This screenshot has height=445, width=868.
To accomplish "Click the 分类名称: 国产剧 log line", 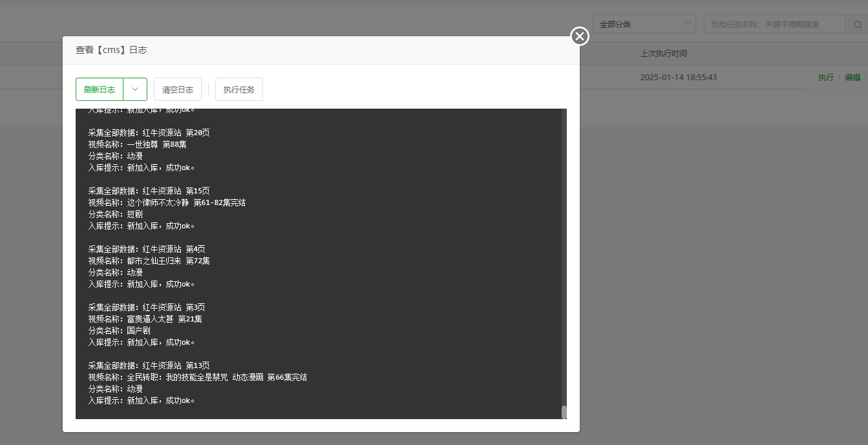I will point(120,331).
